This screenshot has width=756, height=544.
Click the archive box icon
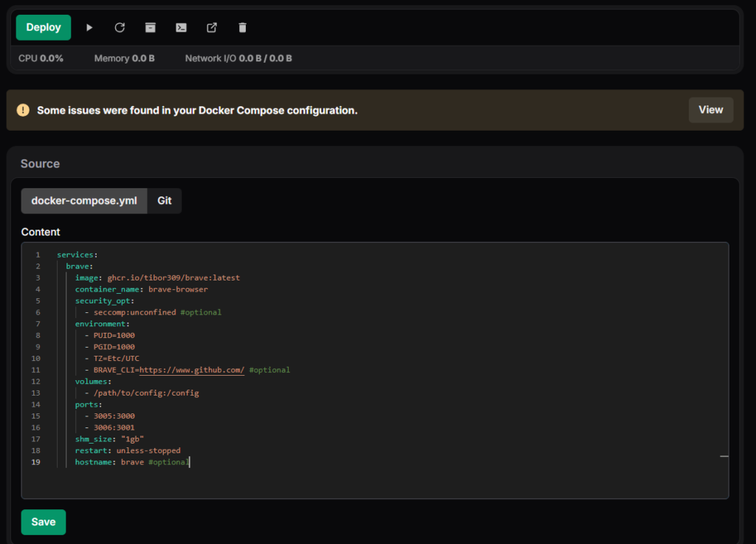pyautogui.click(x=151, y=27)
